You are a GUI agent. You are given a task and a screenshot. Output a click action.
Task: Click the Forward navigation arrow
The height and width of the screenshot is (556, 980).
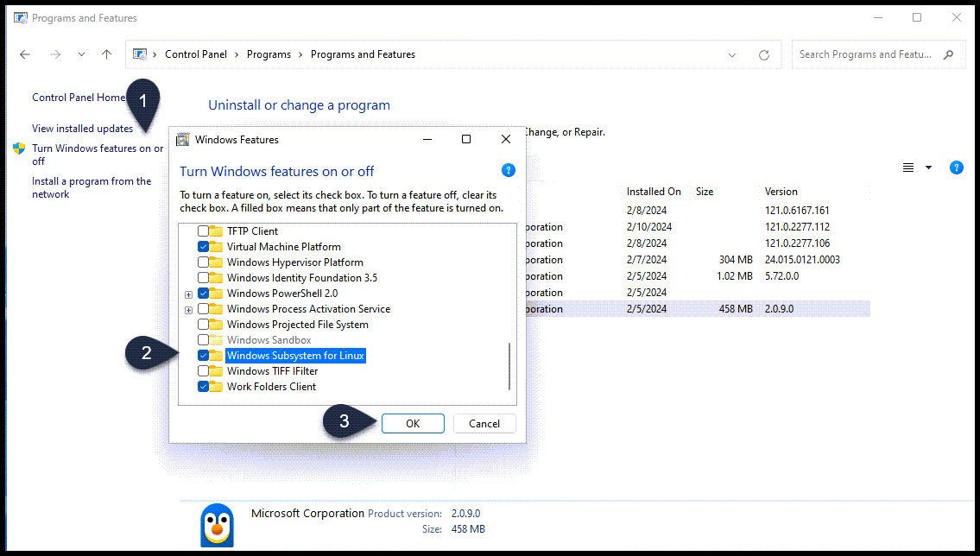[x=55, y=54]
